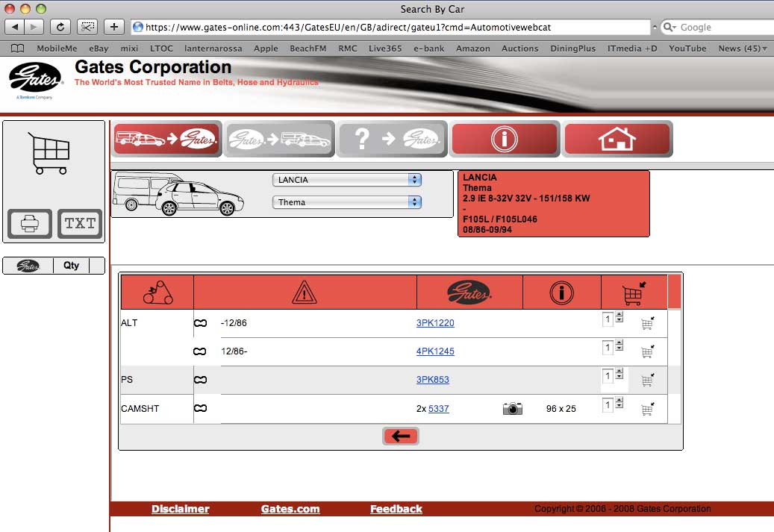774x532 pixels.
Task: Open part link 3PK1220
Action: (x=435, y=323)
